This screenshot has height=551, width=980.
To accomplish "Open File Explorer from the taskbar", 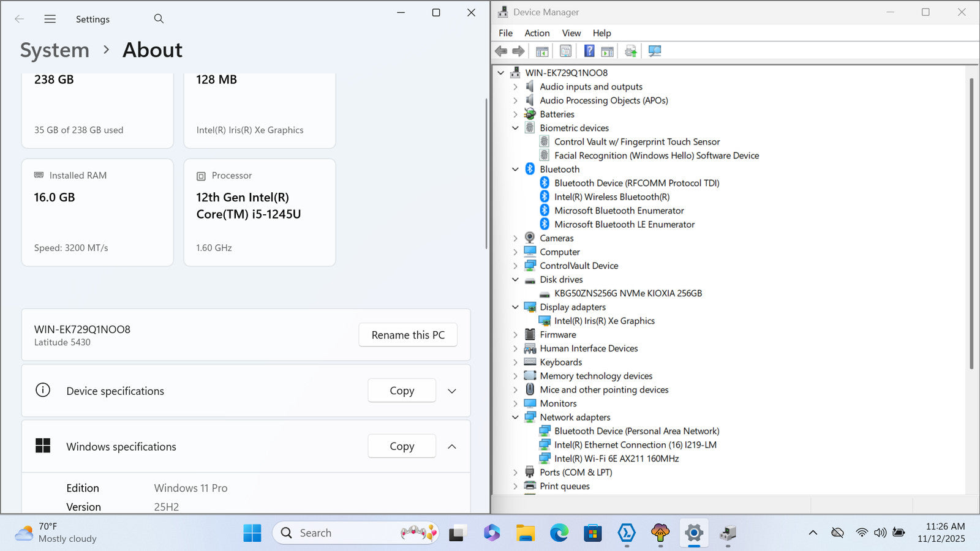I will pos(526,533).
